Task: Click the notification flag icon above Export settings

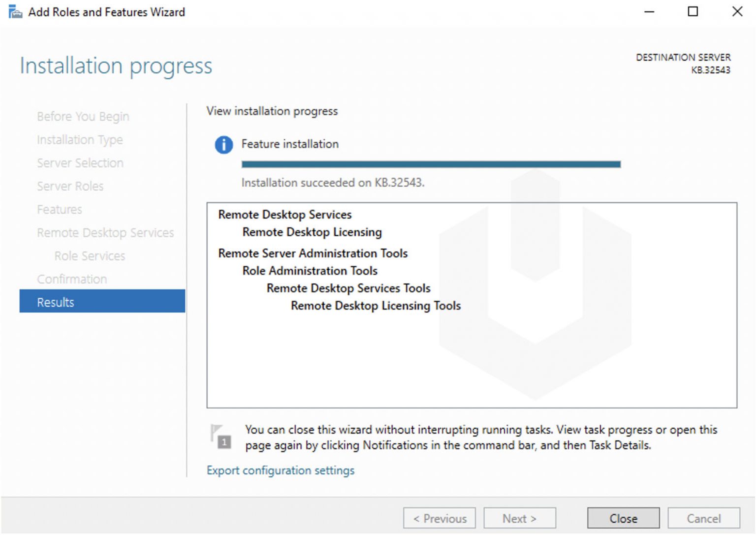Action: [x=221, y=437]
